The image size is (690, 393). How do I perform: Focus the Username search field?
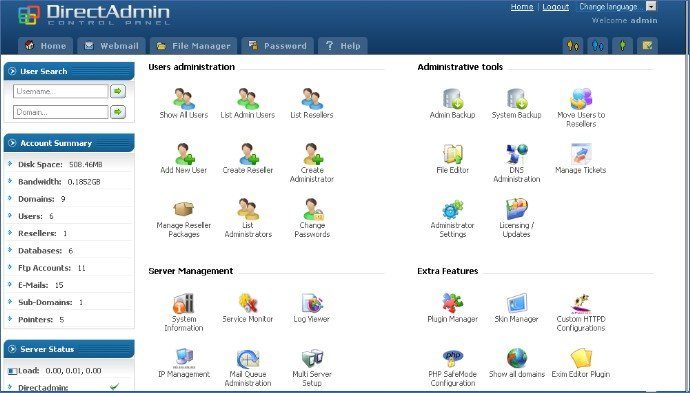tap(61, 92)
